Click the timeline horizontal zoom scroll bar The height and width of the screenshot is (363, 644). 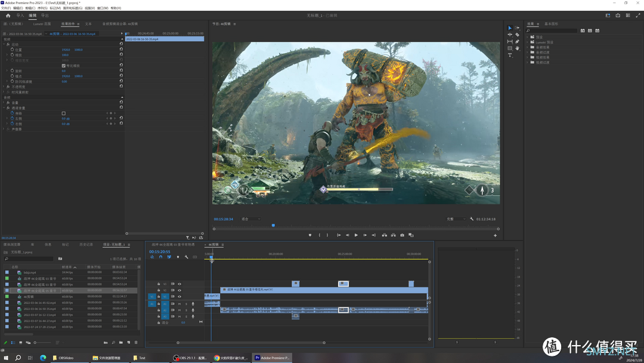[x=251, y=343]
